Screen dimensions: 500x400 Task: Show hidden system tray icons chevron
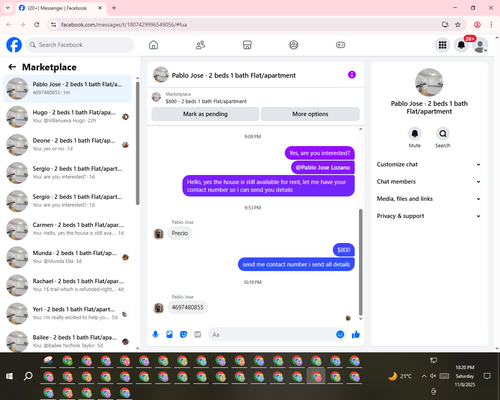(x=424, y=376)
